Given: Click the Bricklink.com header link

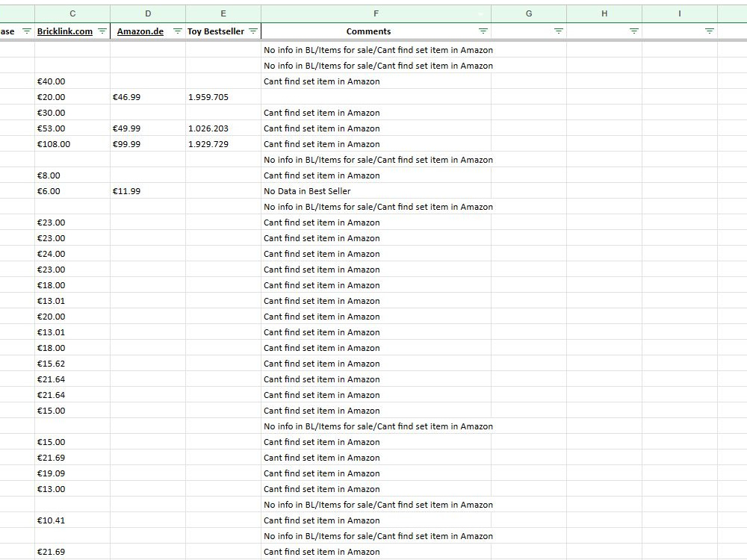Looking at the screenshot, I should tap(65, 31).
